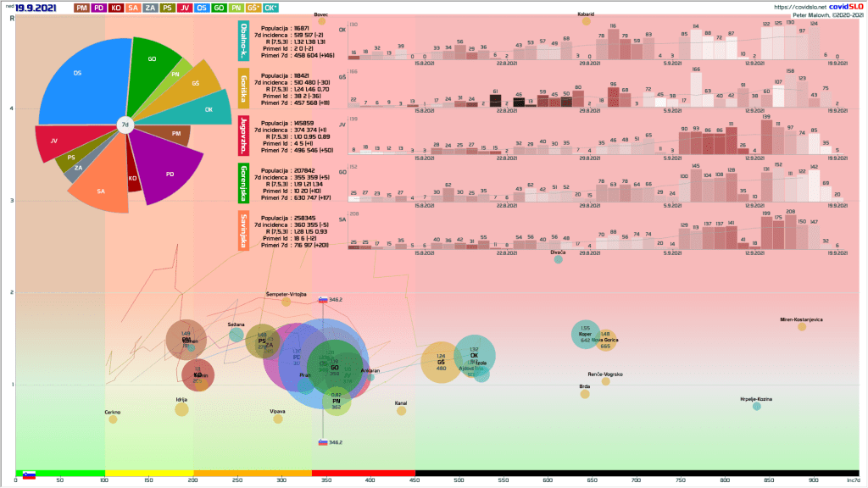Click the Miren-Kostanjevica bubble
The height and width of the screenshot is (488, 868).
801,329
